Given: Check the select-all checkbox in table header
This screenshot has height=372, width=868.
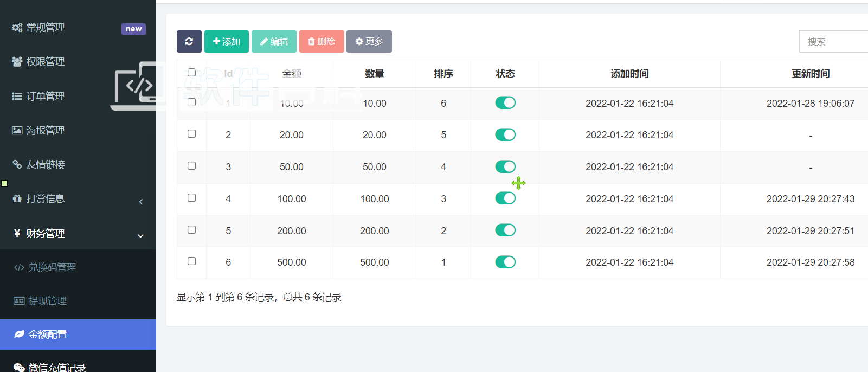Looking at the screenshot, I should (x=191, y=73).
